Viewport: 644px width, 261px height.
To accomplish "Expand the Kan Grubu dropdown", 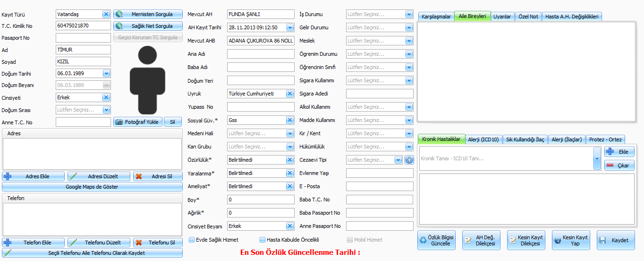I will click(289, 147).
